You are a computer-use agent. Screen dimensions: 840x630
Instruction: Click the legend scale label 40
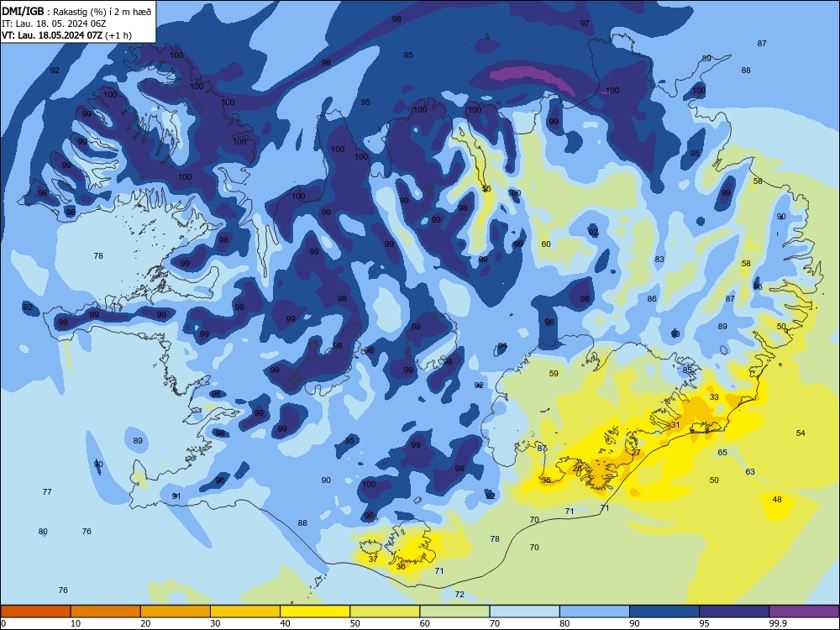[x=285, y=623]
